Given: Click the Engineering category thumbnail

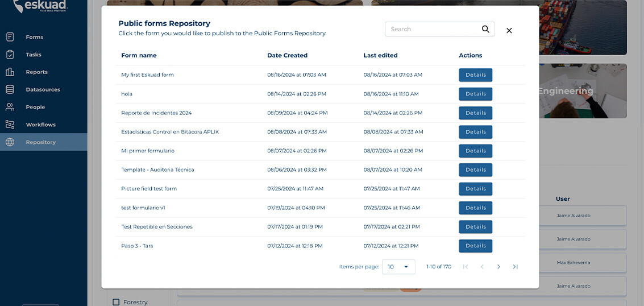Looking at the screenshot, I should (583, 91).
